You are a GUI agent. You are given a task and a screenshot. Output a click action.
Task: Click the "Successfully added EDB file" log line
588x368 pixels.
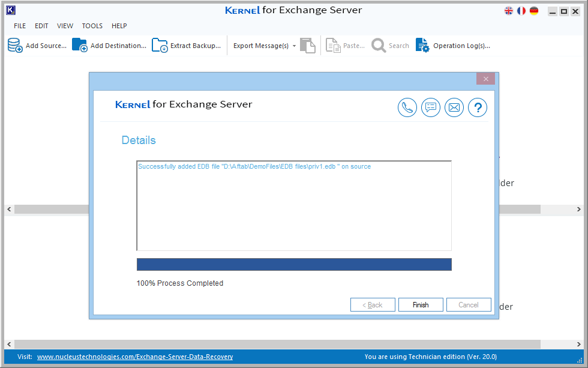(x=254, y=166)
